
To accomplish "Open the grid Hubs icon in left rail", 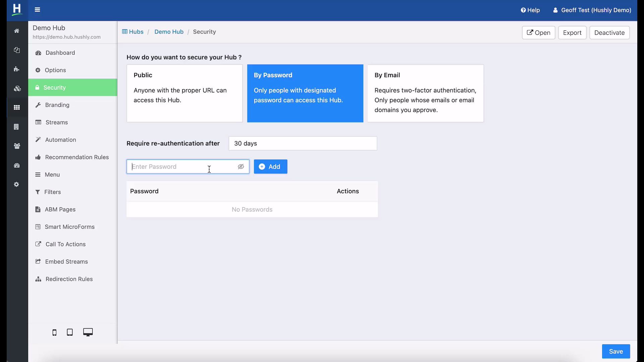I will pos(17,107).
